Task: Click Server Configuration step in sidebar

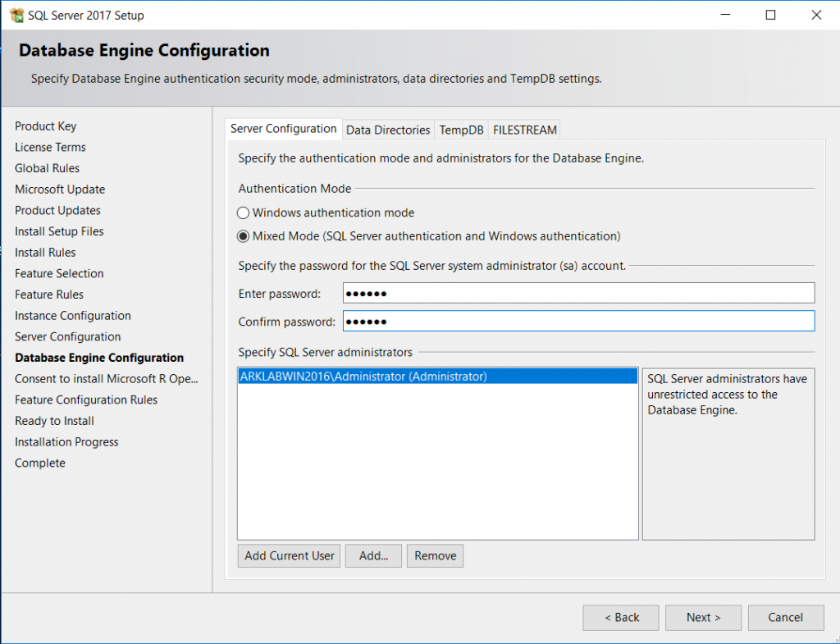Action: (x=68, y=336)
